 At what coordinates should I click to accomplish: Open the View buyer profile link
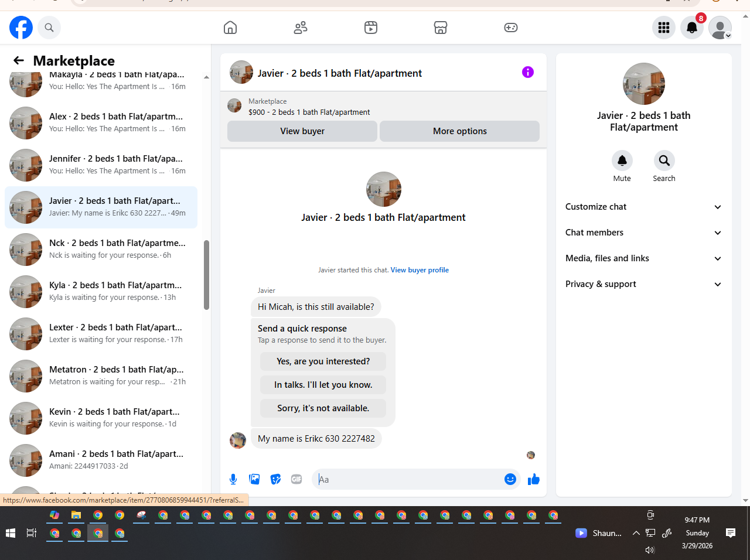pos(420,270)
